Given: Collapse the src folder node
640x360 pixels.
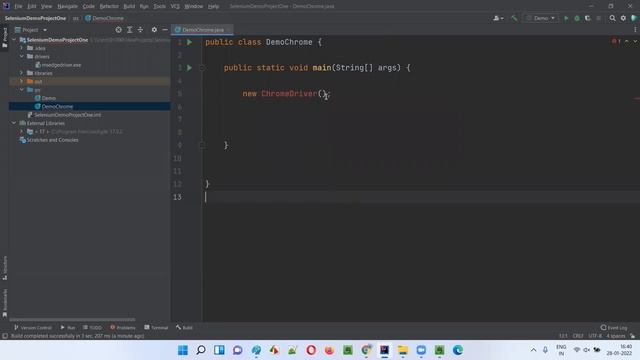Looking at the screenshot, I should tap(22, 90).
